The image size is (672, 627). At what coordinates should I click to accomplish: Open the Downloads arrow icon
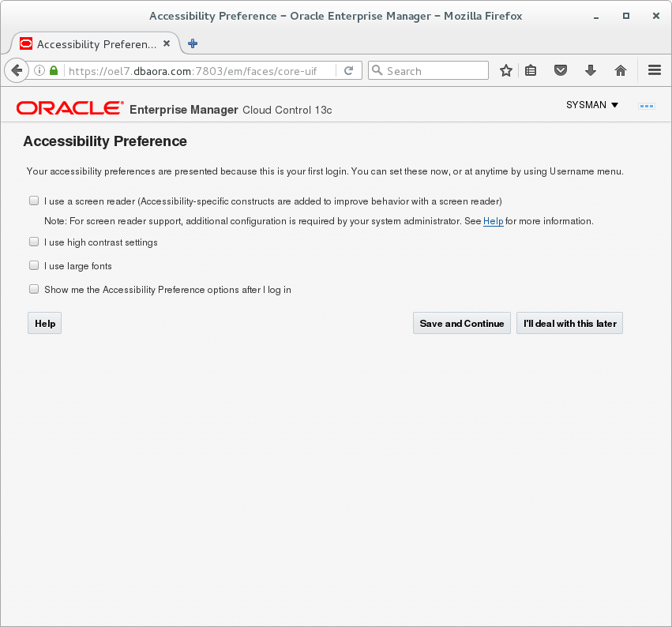pos(591,70)
